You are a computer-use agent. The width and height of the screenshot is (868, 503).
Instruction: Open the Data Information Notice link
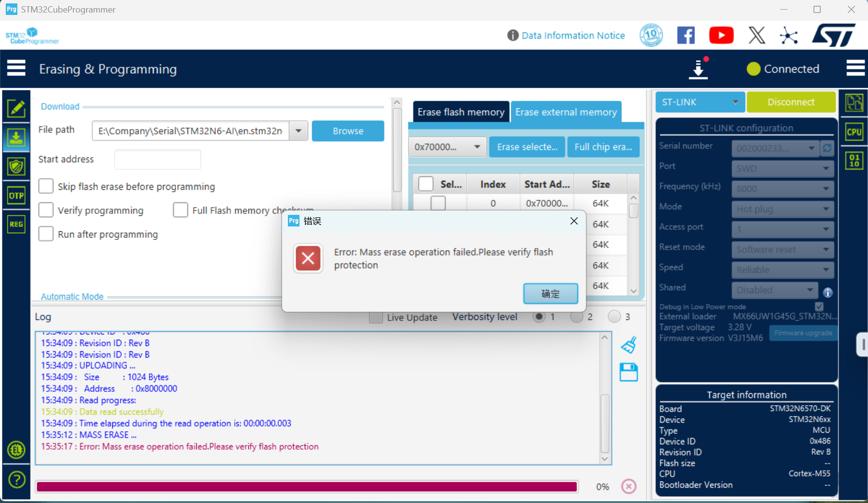coord(573,35)
